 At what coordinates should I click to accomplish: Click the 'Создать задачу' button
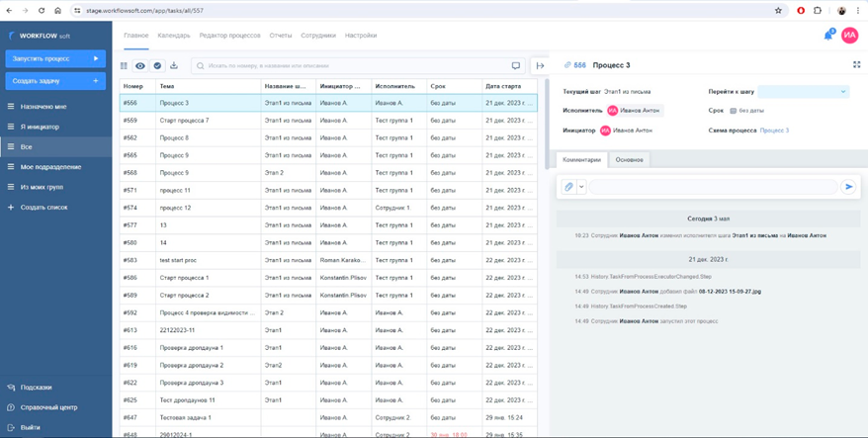pyautogui.click(x=55, y=81)
